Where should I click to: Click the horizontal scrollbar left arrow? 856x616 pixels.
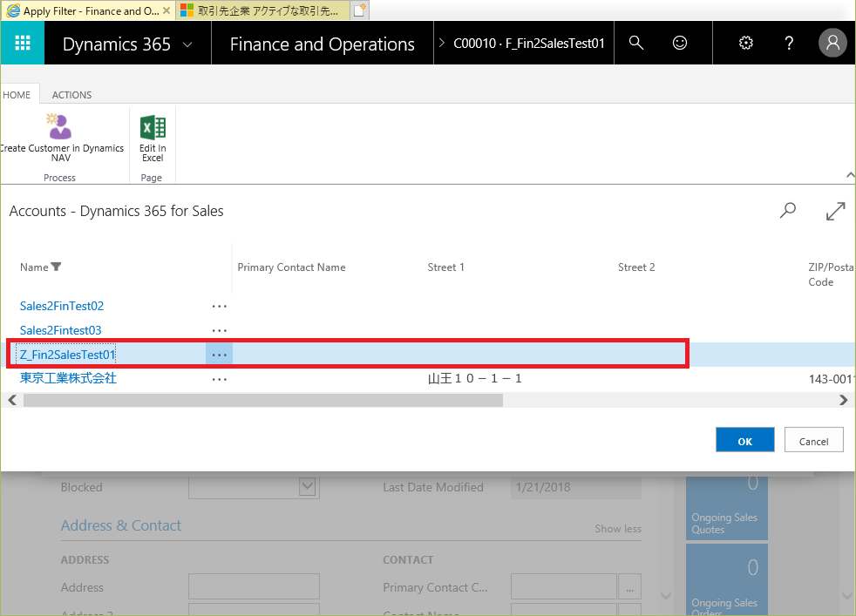click(12, 400)
